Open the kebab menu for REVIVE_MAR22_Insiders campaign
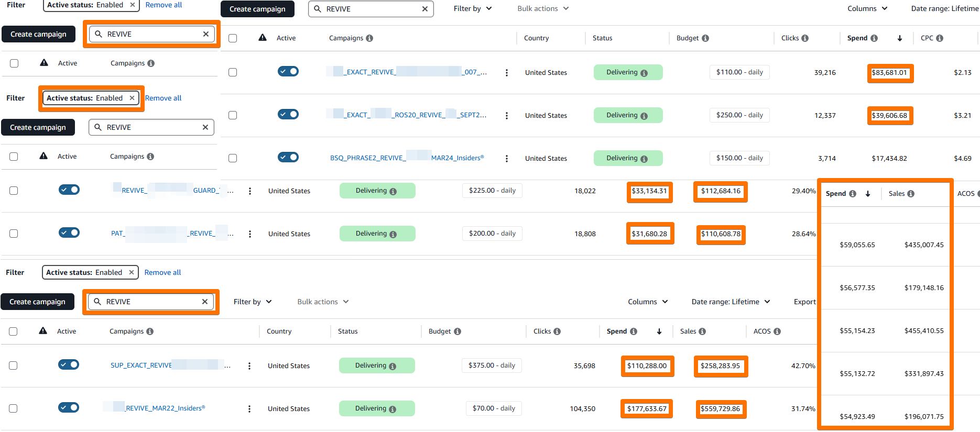The height and width of the screenshot is (432, 980). [x=249, y=409]
